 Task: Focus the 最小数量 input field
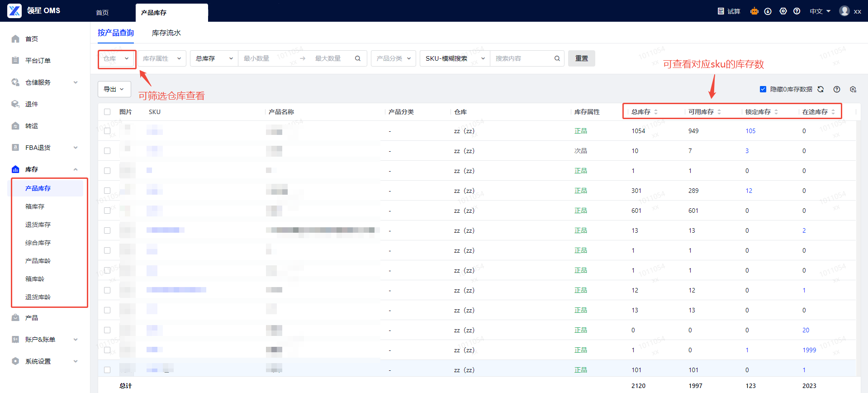click(x=267, y=58)
